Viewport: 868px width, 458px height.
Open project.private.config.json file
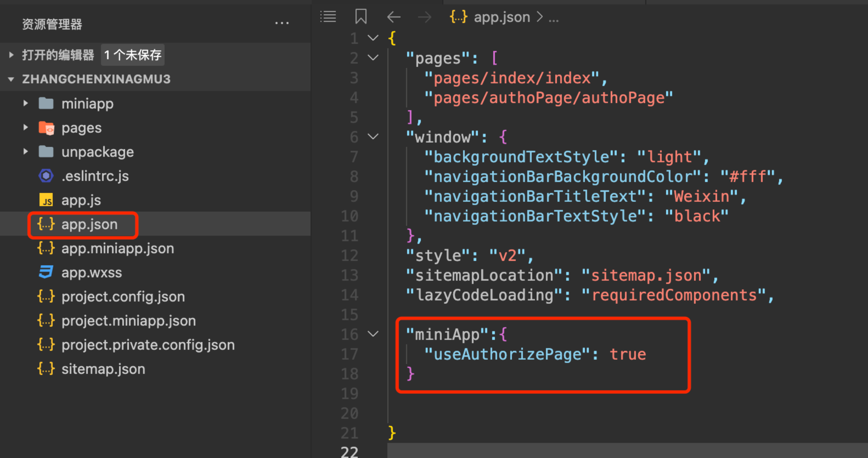coord(148,345)
